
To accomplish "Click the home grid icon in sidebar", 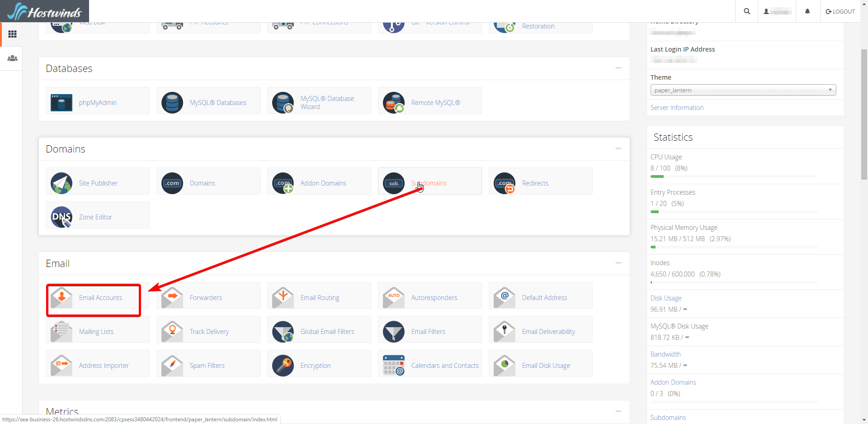I will click(12, 34).
